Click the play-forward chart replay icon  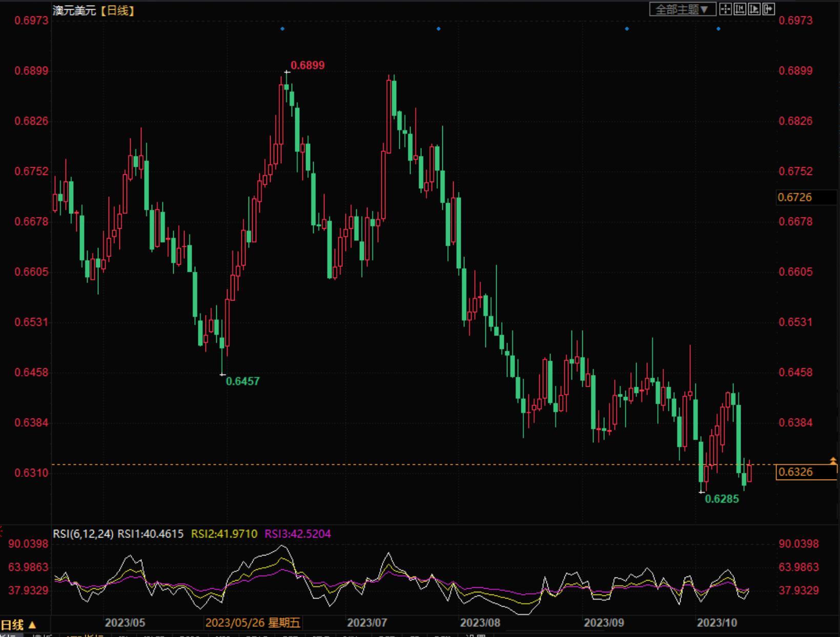(754, 9)
